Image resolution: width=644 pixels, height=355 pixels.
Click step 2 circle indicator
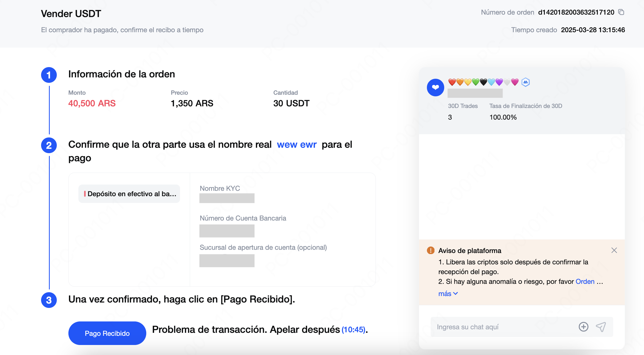point(49,145)
